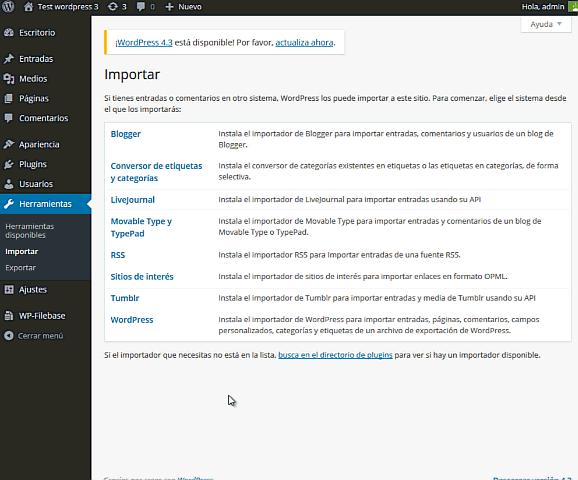Click the Ajustes settings icon

click(9, 289)
